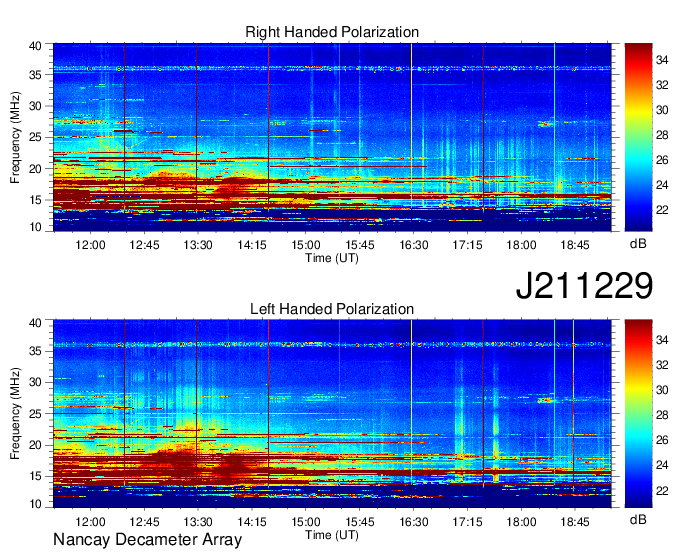Click the "Frequency (MHz)" label of Left Handed plot
Viewport: 680px width, 552px height.
[16, 414]
